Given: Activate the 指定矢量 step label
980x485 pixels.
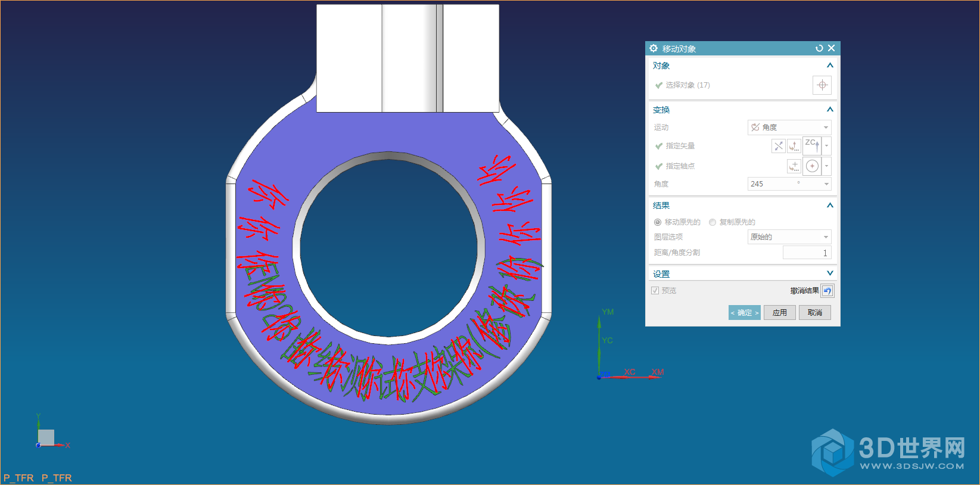Looking at the screenshot, I should pyautogui.click(x=680, y=146).
